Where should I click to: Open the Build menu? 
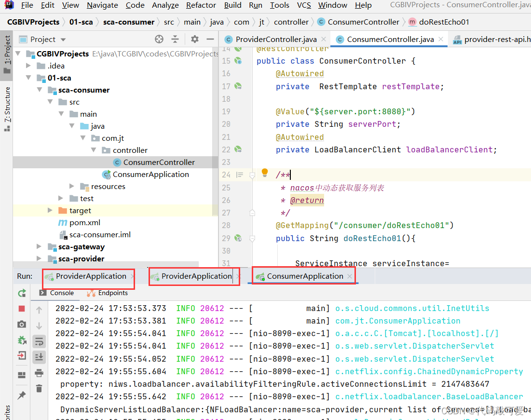pos(232,5)
